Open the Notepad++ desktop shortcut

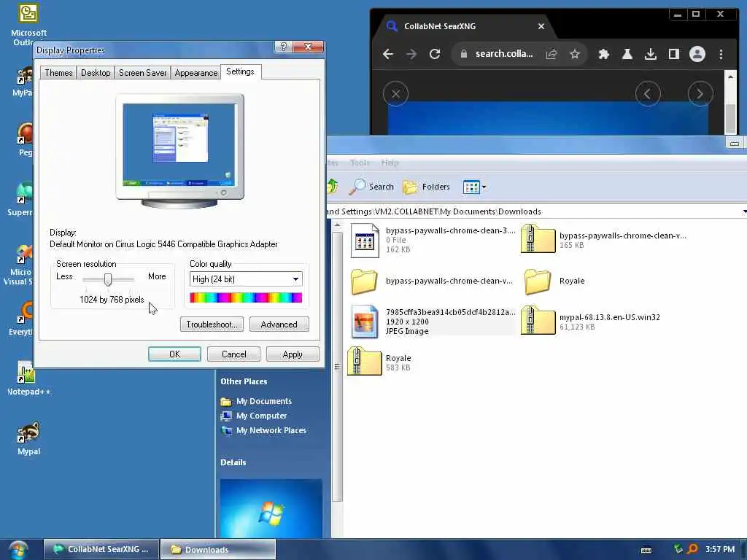[28, 378]
